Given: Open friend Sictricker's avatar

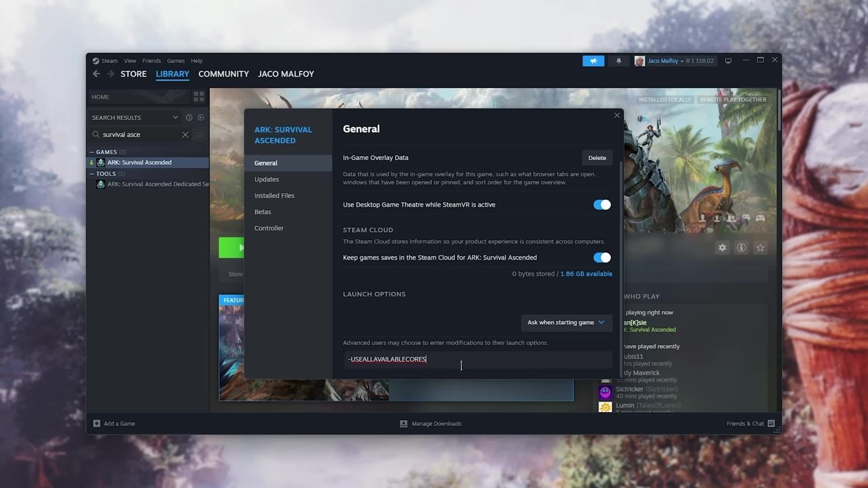Looking at the screenshot, I should [605, 392].
